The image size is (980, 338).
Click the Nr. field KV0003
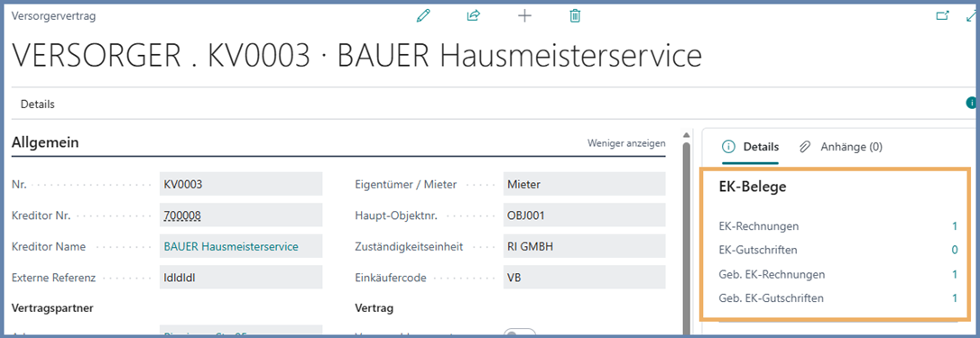pyautogui.click(x=241, y=184)
